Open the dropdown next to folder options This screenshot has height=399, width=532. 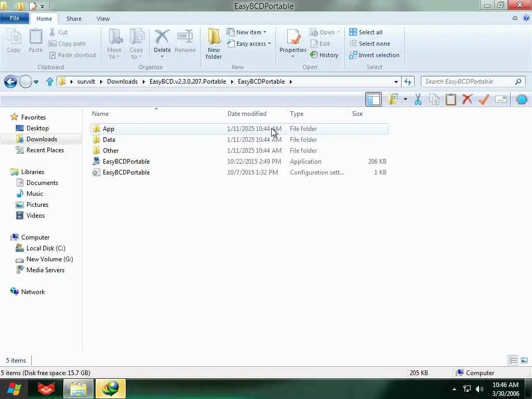click(x=405, y=99)
